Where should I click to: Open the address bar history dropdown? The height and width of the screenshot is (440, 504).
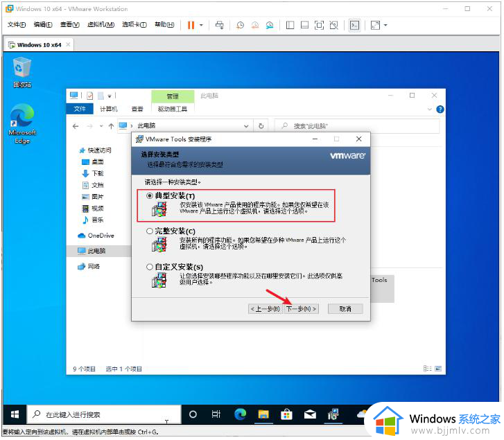[246, 126]
